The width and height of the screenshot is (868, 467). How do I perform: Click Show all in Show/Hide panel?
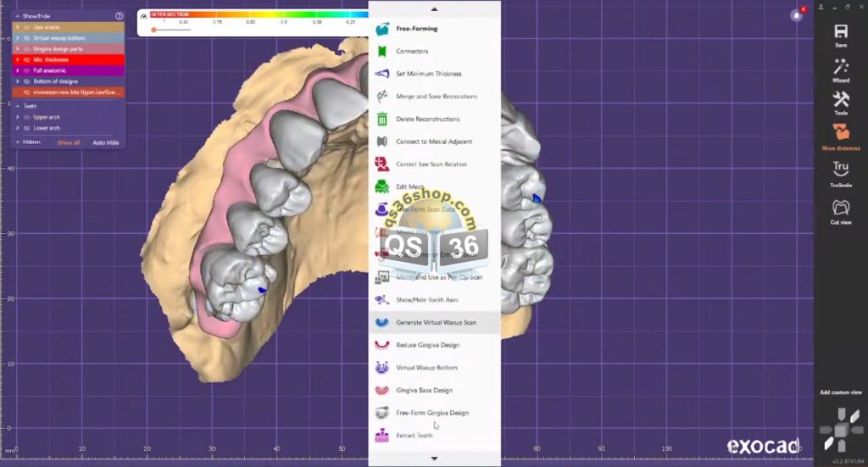(x=69, y=142)
